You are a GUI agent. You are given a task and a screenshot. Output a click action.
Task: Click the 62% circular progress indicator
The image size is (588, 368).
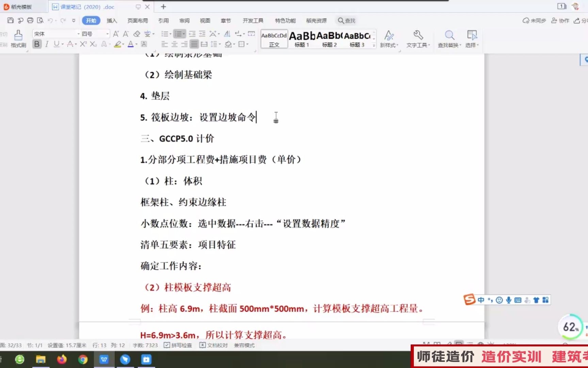[x=571, y=327]
